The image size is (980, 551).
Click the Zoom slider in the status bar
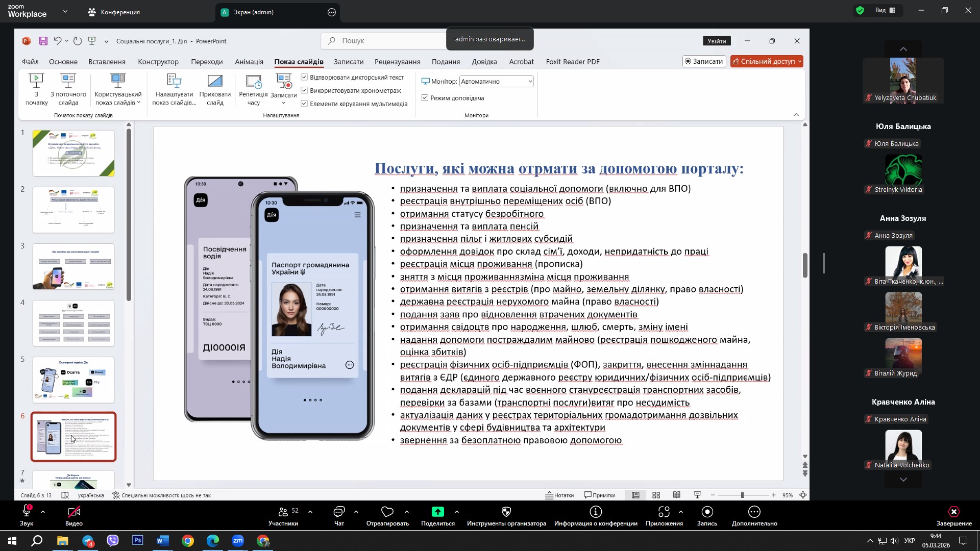742,495
